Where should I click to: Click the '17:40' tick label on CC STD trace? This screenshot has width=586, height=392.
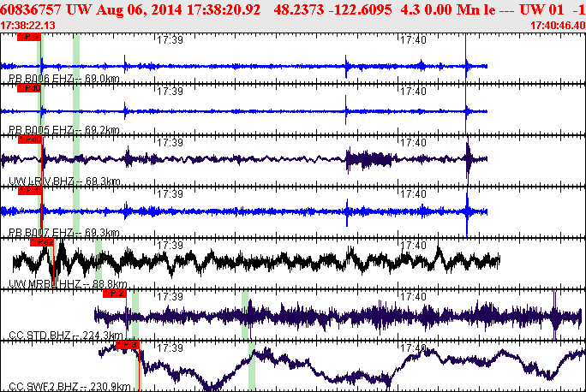[x=413, y=297]
